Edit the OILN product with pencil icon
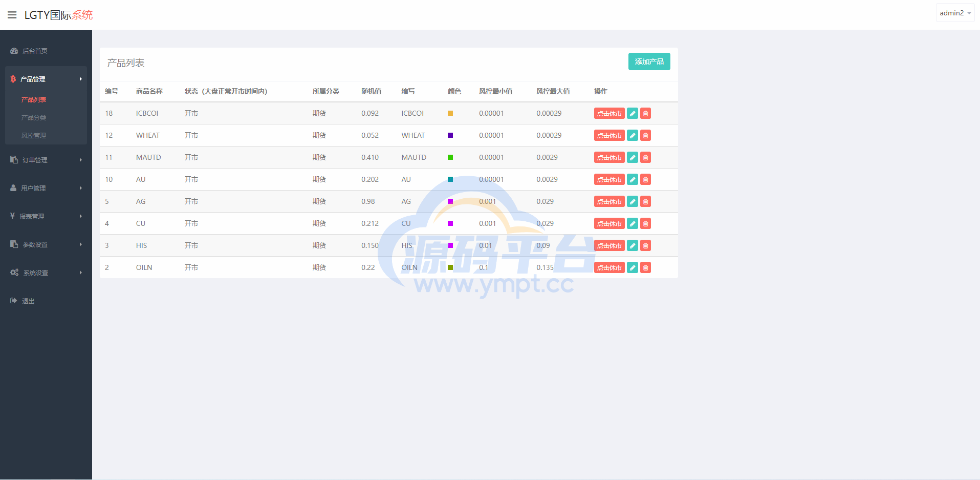The image size is (980, 480). (633, 267)
